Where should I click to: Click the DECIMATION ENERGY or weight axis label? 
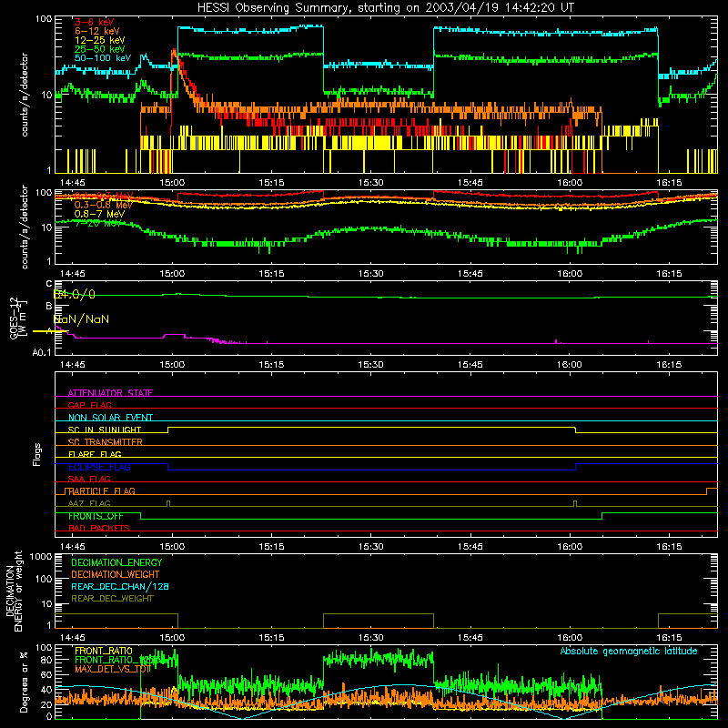point(14,591)
